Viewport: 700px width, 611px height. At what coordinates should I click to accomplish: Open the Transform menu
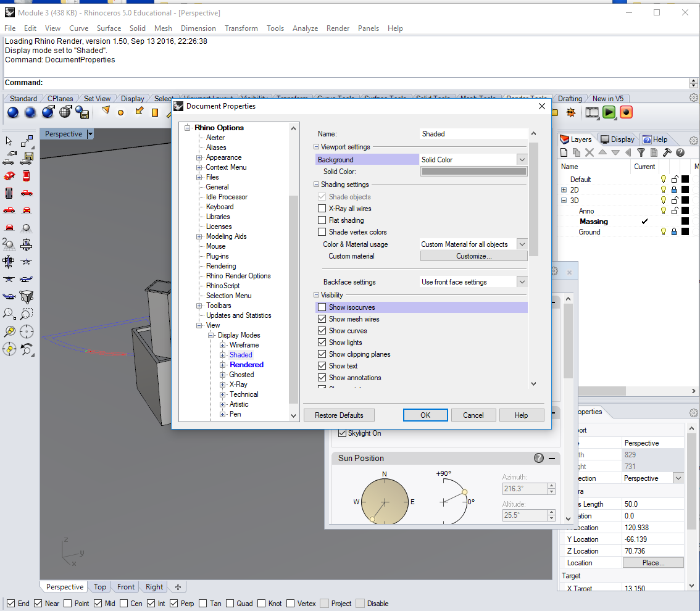coord(241,28)
